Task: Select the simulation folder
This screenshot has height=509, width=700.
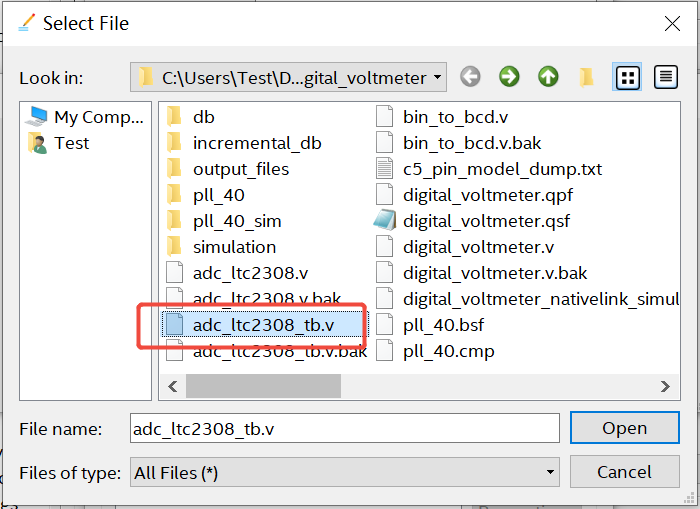Action: [x=221, y=247]
